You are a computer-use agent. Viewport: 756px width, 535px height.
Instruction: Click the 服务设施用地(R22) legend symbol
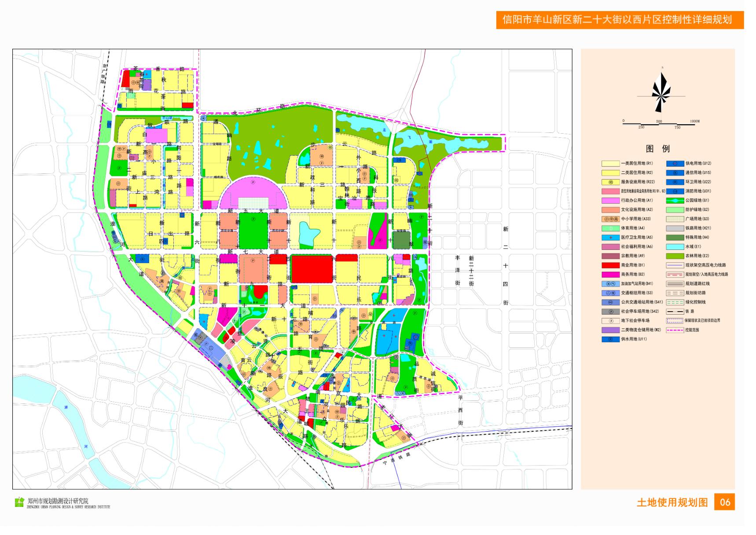pyautogui.click(x=610, y=182)
